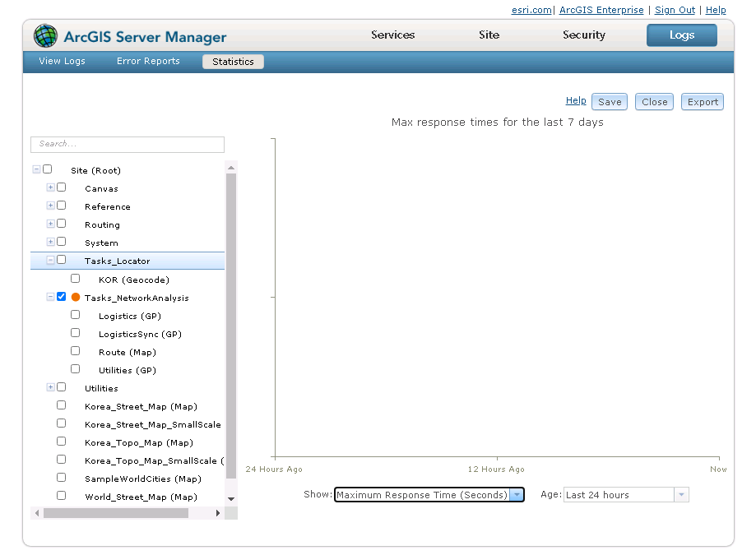Screen dimensions: 756x555
Task: Expand the System folder
Action: tap(50, 242)
